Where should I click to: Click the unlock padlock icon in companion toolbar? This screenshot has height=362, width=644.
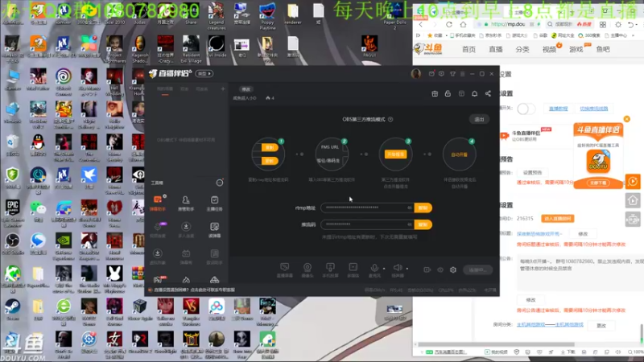[x=448, y=94]
